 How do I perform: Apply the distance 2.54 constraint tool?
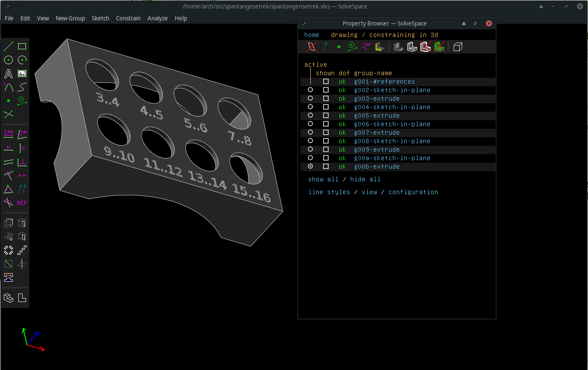pos(9,135)
